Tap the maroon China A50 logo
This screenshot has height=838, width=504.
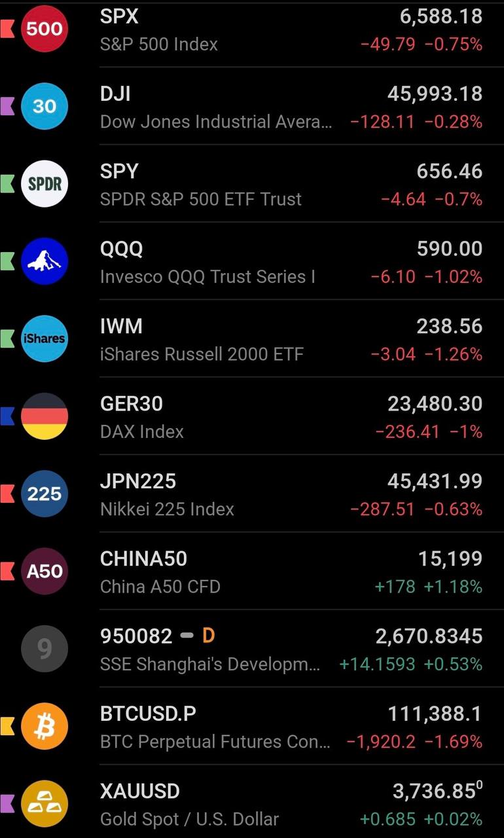tap(45, 571)
